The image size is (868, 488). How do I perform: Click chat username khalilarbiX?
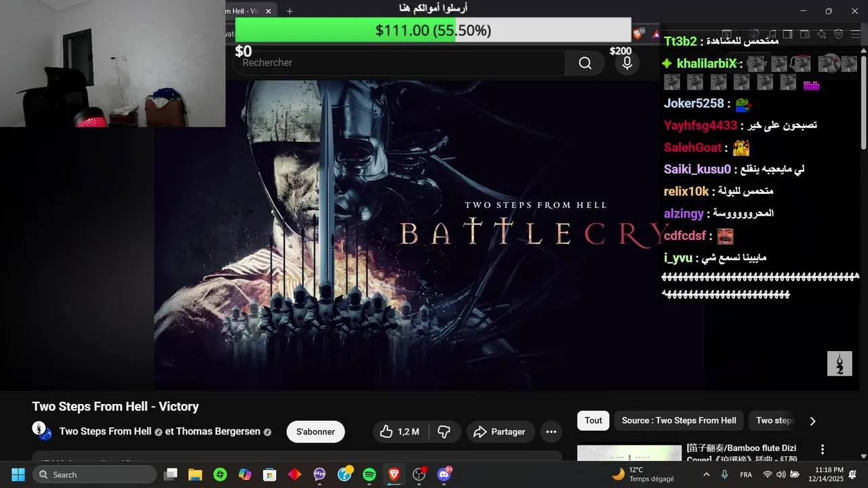(x=706, y=64)
